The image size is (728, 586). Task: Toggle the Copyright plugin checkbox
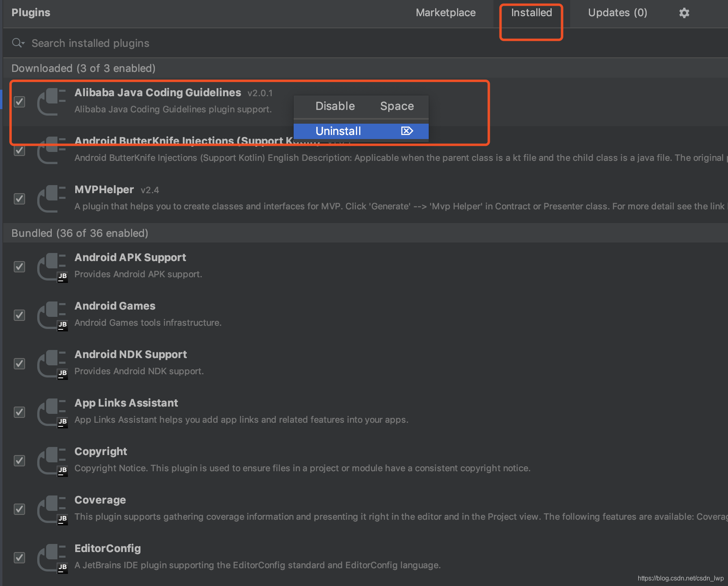[19, 461]
